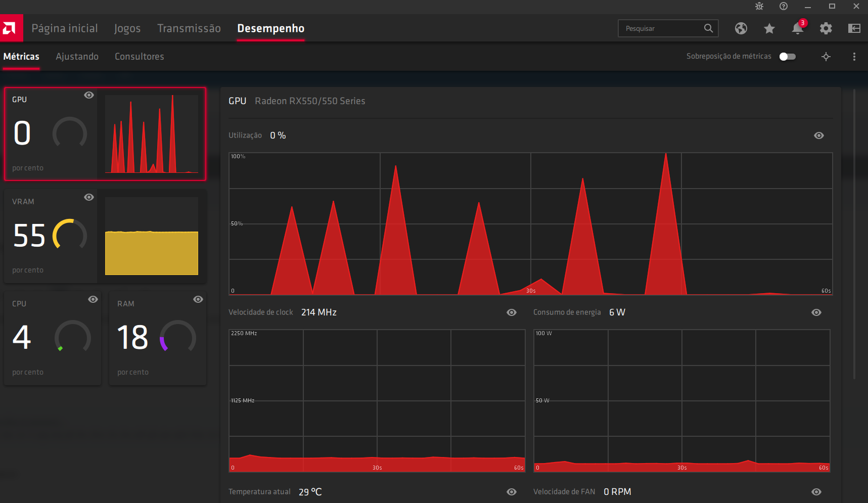The image size is (868, 503).
Task: Open favorites star icon
Action: coord(769,28)
